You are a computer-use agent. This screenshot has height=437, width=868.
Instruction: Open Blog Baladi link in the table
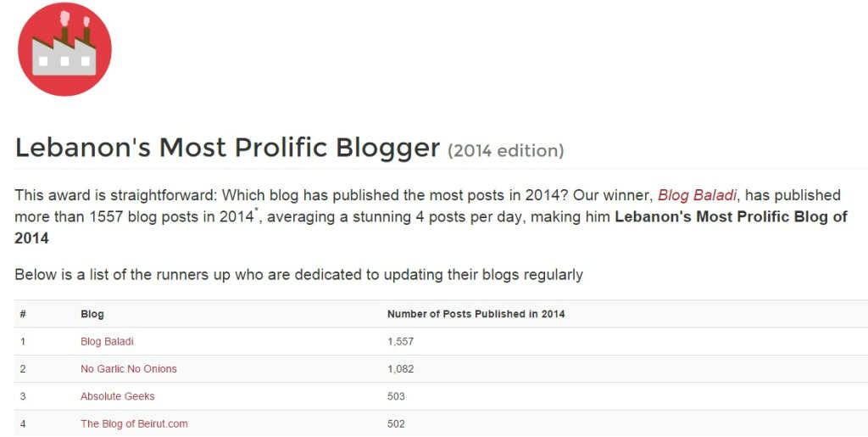(107, 341)
